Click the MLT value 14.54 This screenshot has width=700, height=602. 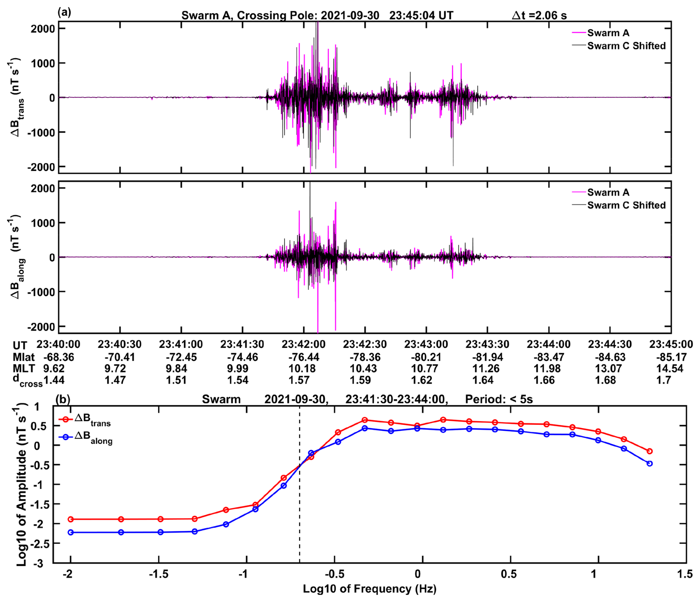pos(670,369)
